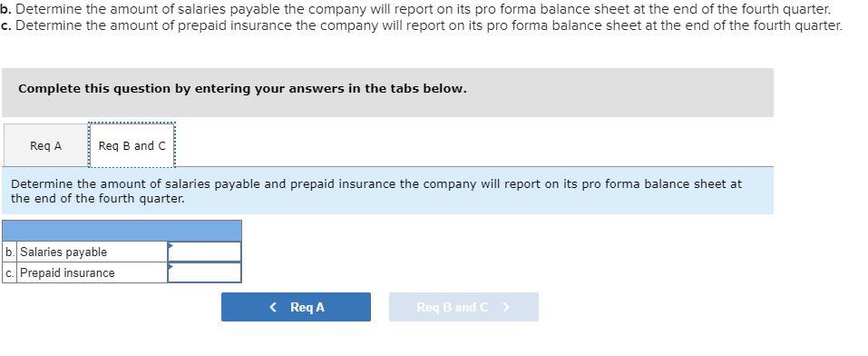Switch to the Req A tab

46,146
